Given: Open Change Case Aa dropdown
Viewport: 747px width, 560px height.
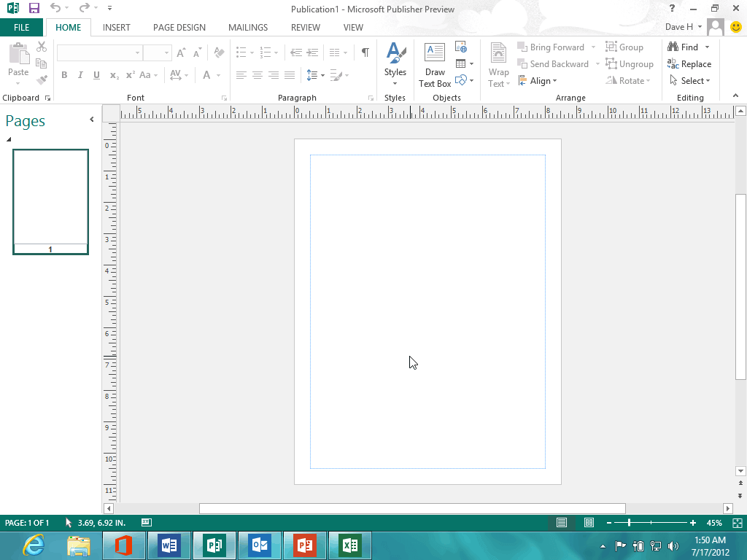Looking at the screenshot, I should (148, 75).
